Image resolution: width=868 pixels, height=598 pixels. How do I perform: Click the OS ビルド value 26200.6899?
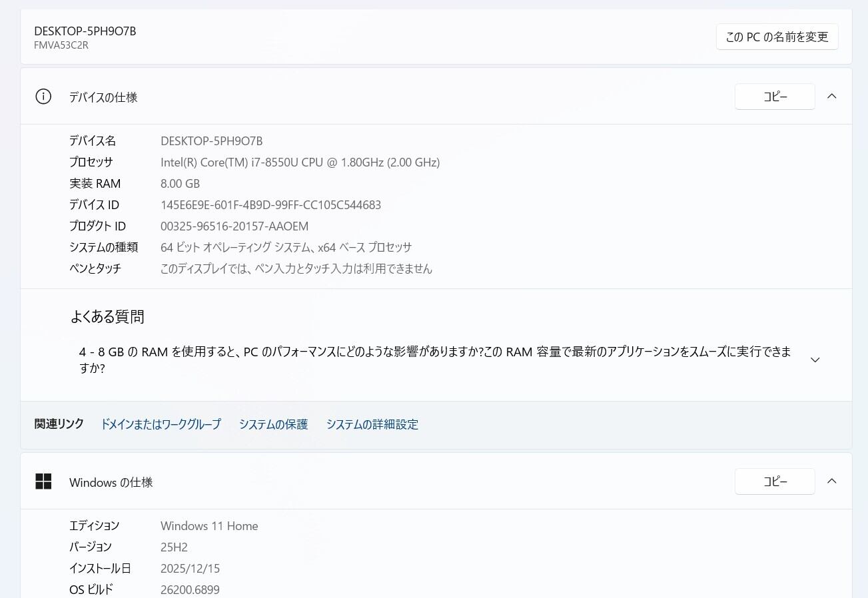(190, 589)
